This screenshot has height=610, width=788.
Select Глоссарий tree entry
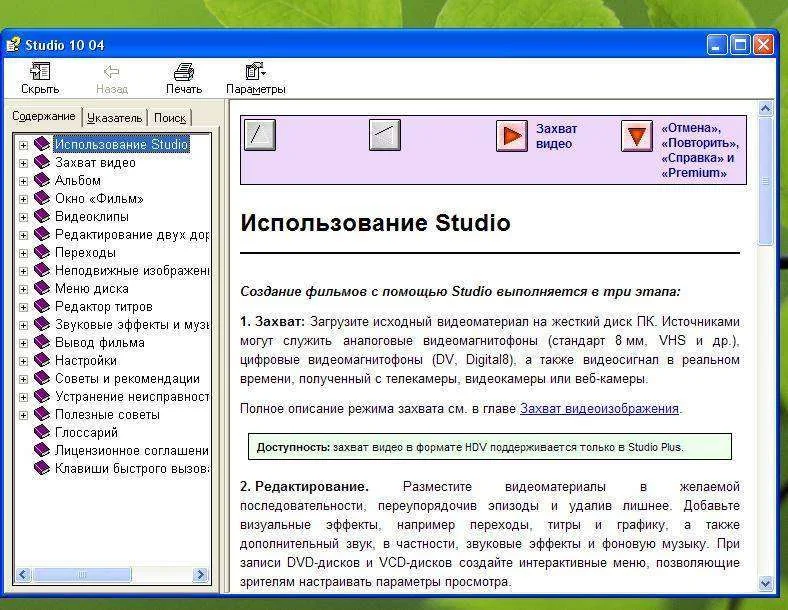[86, 432]
